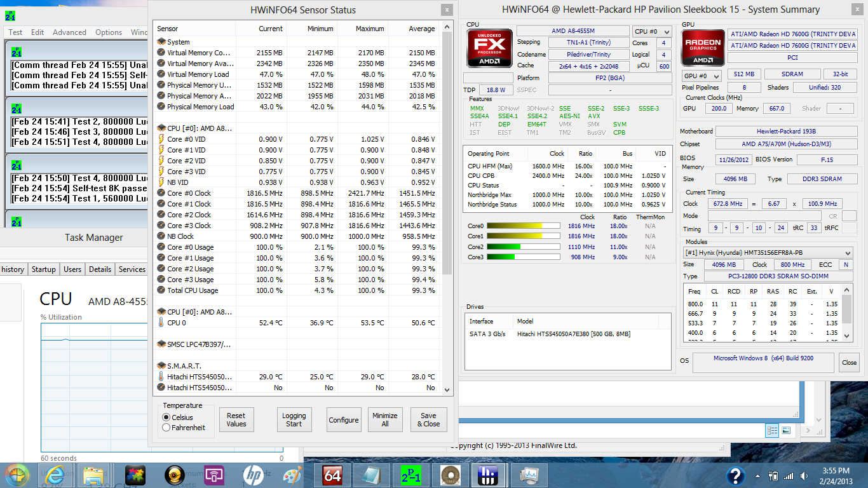Click sensor list scroll down arrow
Screen dimensions: 868x488
click(446, 390)
